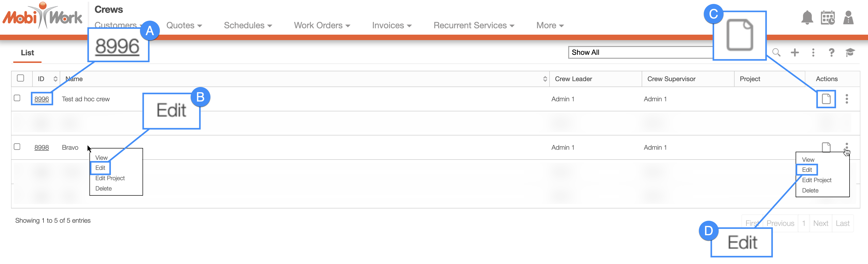The height and width of the screenshot is (264, 868).
Task: Select Edit Project in right context menu
Action: point(816,180)
